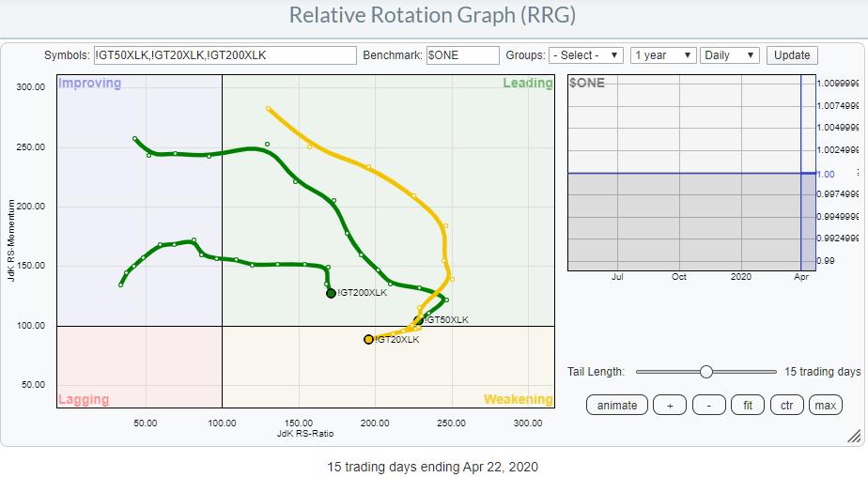This screenshot has height=477, width=868.
Task: Click the !GT200XLK head marker
Action: pos(331,293)
